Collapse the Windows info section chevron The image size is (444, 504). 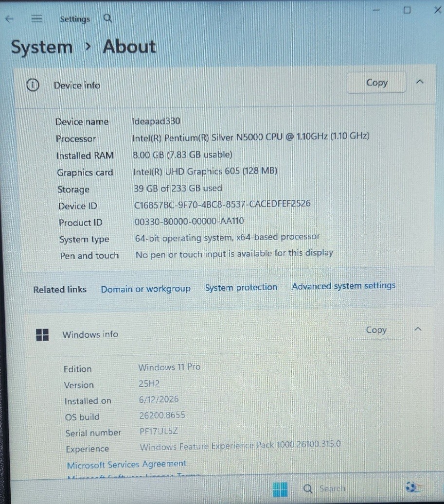click(418, 329)
